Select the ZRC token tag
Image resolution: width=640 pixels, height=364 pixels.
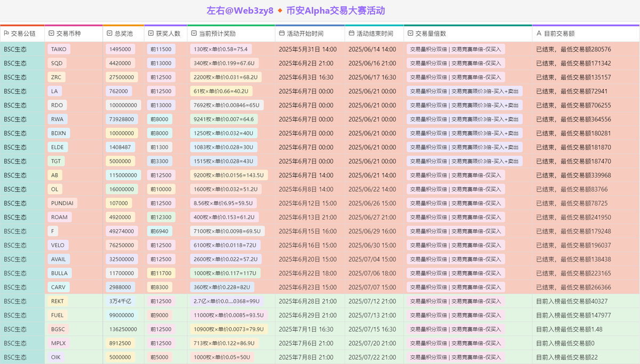click(56, 77)
